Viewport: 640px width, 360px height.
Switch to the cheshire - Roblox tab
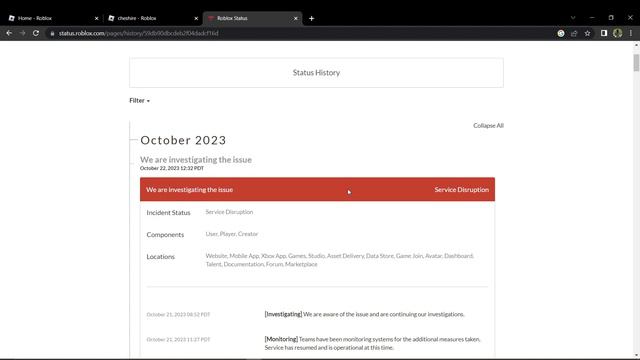153,18
